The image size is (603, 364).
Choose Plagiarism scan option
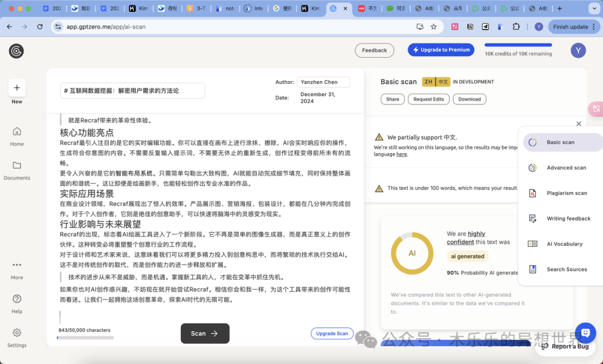coord(566,193)
